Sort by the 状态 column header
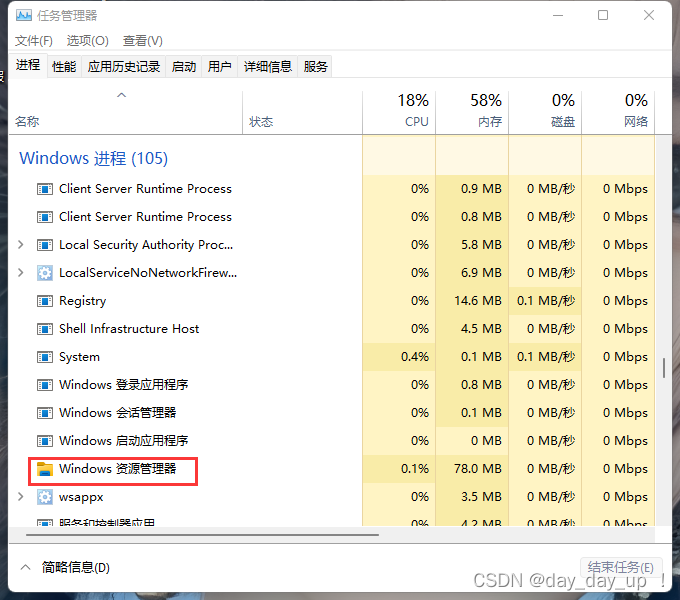 [302, 112]
